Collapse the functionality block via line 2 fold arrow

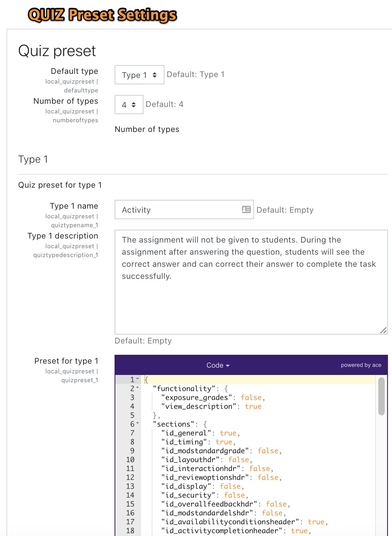138,387
